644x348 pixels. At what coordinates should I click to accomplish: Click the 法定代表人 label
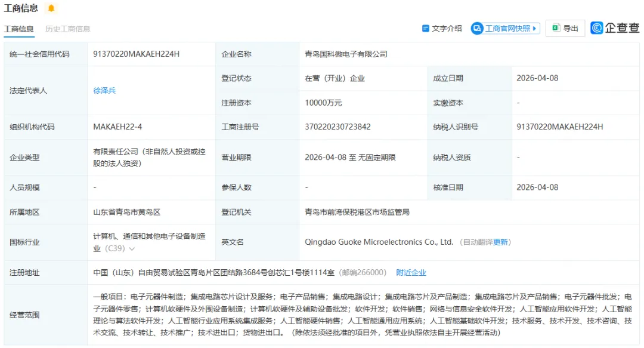tap(29, 91)
